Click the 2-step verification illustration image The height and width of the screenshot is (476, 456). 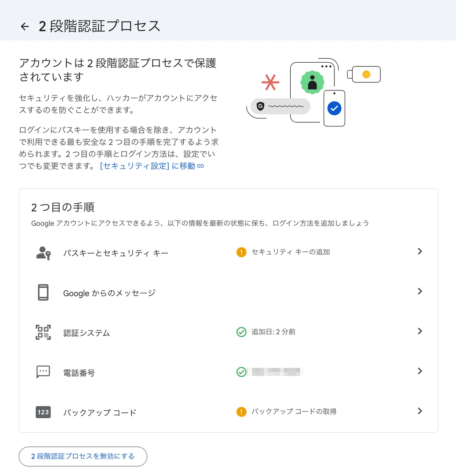click(313, 92)
